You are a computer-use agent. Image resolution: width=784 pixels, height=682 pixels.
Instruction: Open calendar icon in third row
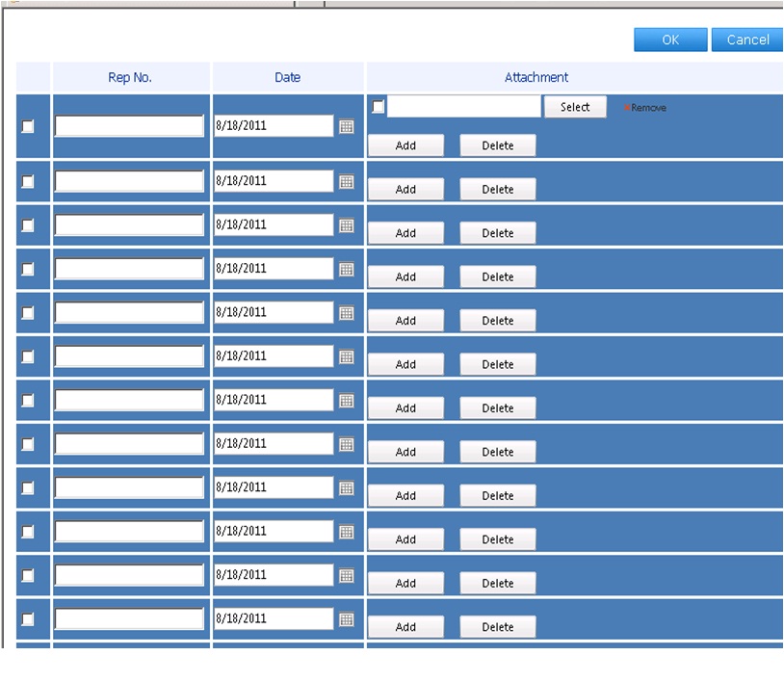pos(346,225)
